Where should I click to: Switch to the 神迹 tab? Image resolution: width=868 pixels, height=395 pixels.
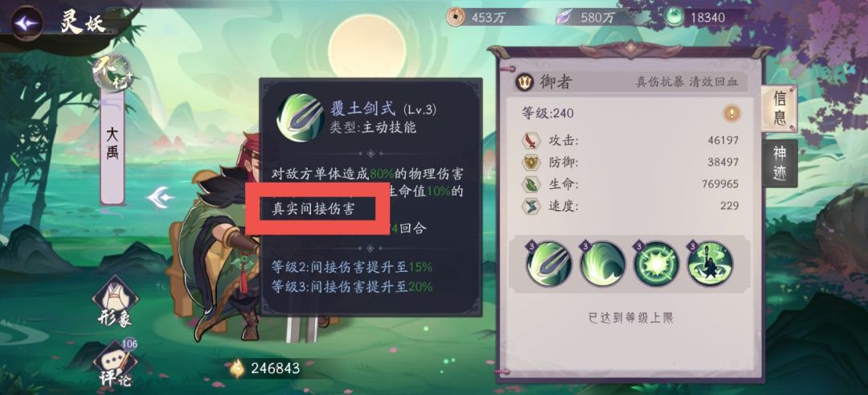pos(780,163)
